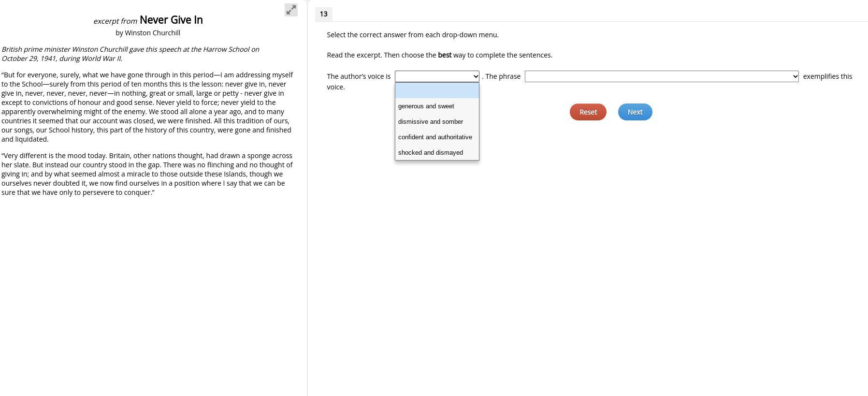Viewport: 868px width, 396px height.
Task: Open the author's voice drop-down
Action: click(x=437, y=76)
